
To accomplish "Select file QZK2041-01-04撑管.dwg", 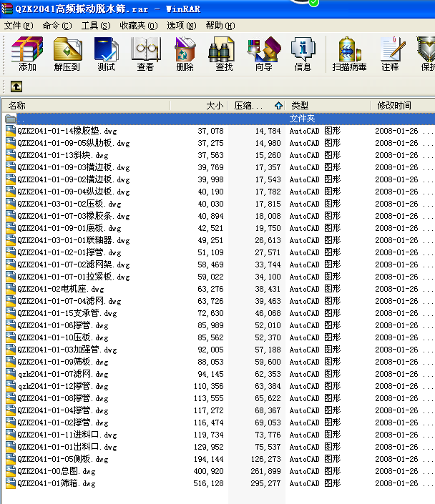I will [63, 410].
